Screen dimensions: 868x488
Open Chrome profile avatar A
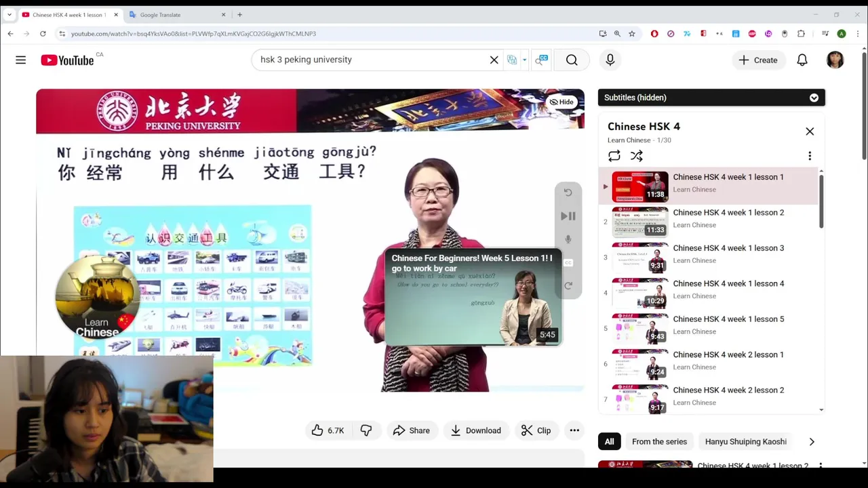point(842,34)
